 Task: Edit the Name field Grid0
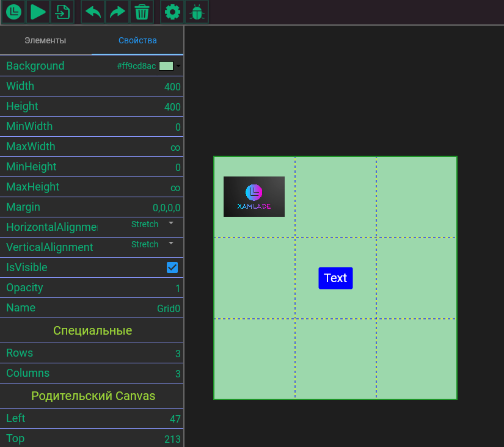[x=169, y=308]
